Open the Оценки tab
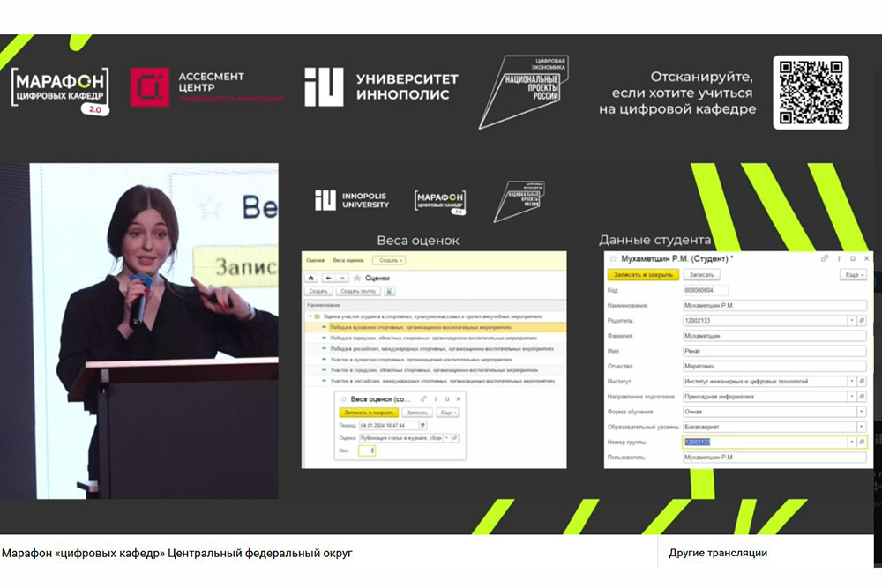Screen dimensions: 882x588 (x=315, y=260)
